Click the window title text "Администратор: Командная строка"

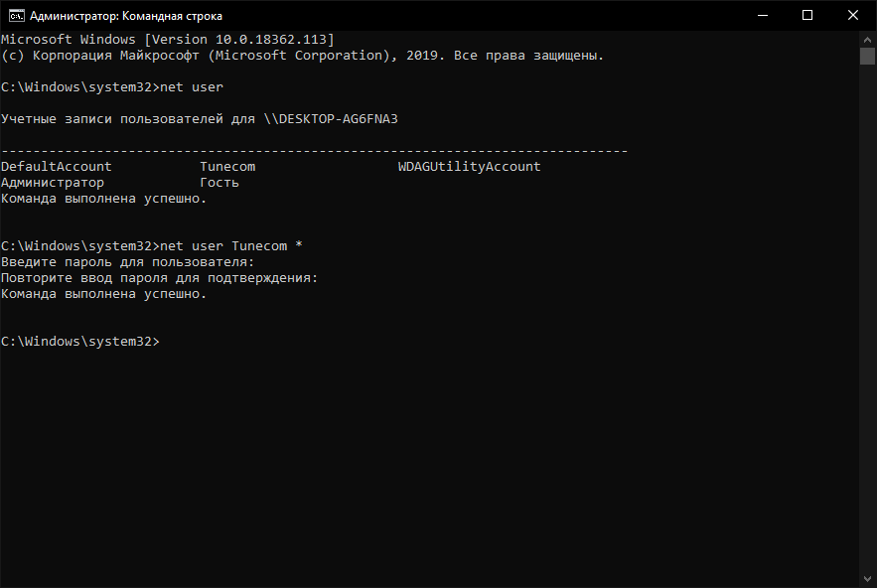point(126,16)
